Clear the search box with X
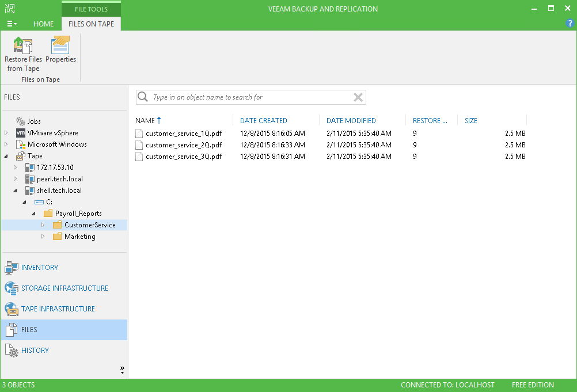 coord(358,97)
